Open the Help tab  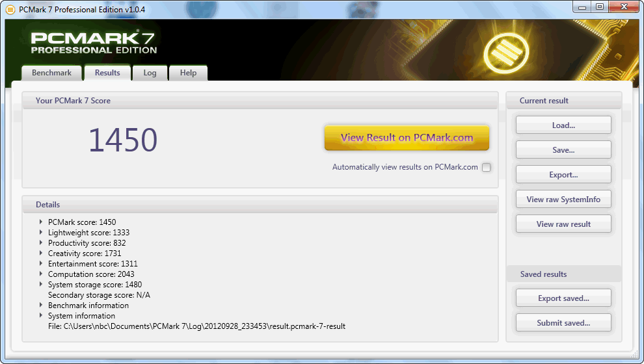tap(188, 73)
